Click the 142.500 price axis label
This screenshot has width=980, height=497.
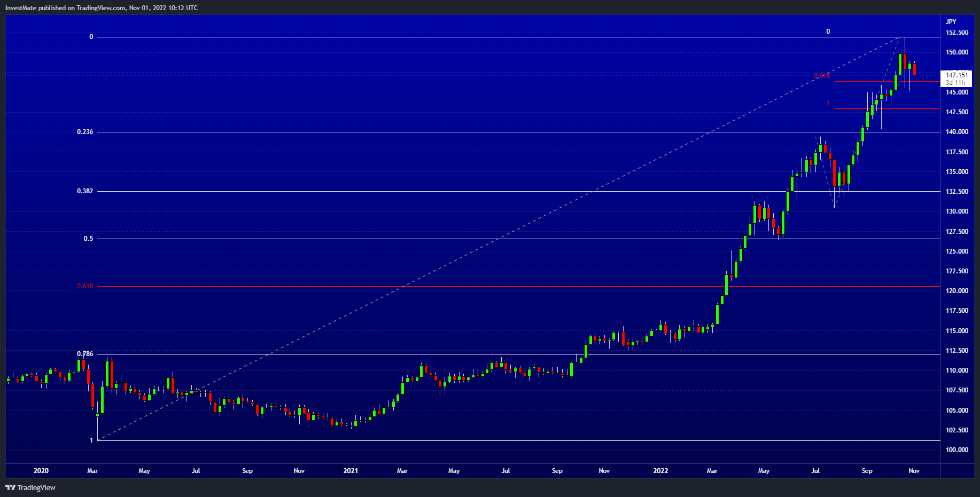pyautogui.click(x=956, y=112)
